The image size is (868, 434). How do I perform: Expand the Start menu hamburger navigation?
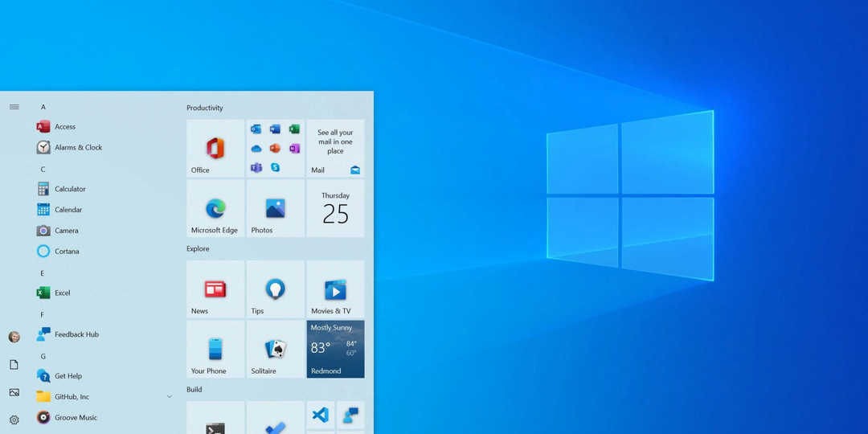14,107
